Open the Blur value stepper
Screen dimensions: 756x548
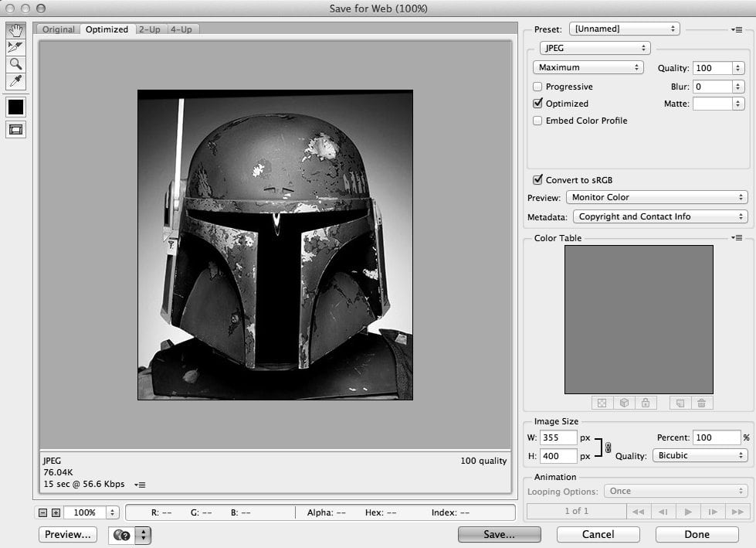737,87
